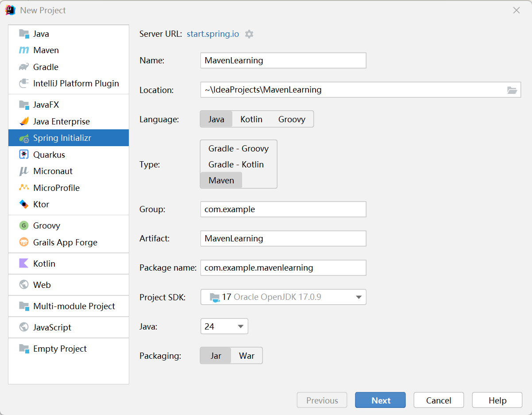This screenshot has height=415, width=532.
Task: Select Gradle in project type list
Action: (x=69, y=67)
